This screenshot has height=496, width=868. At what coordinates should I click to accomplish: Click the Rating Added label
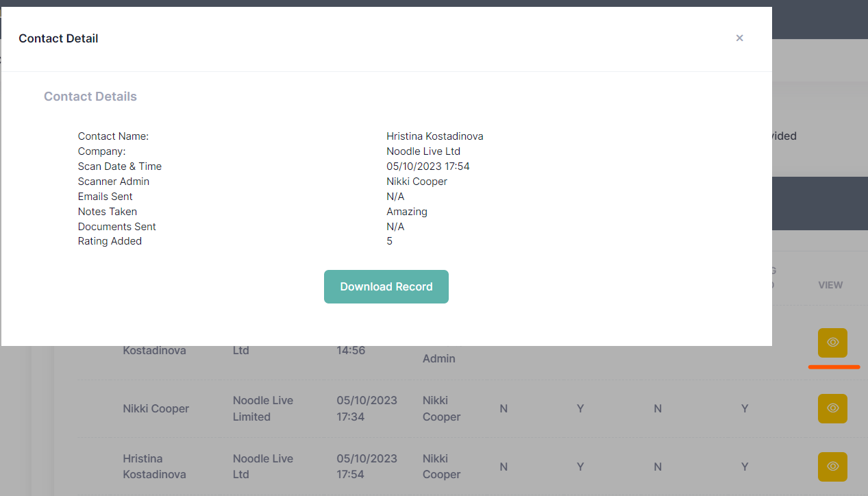110,241
